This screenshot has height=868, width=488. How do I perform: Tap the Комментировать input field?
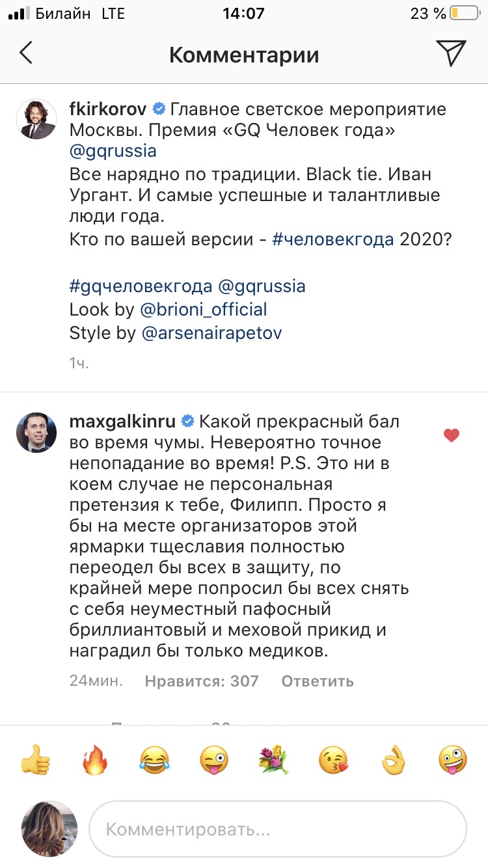[x=278, y=830]
